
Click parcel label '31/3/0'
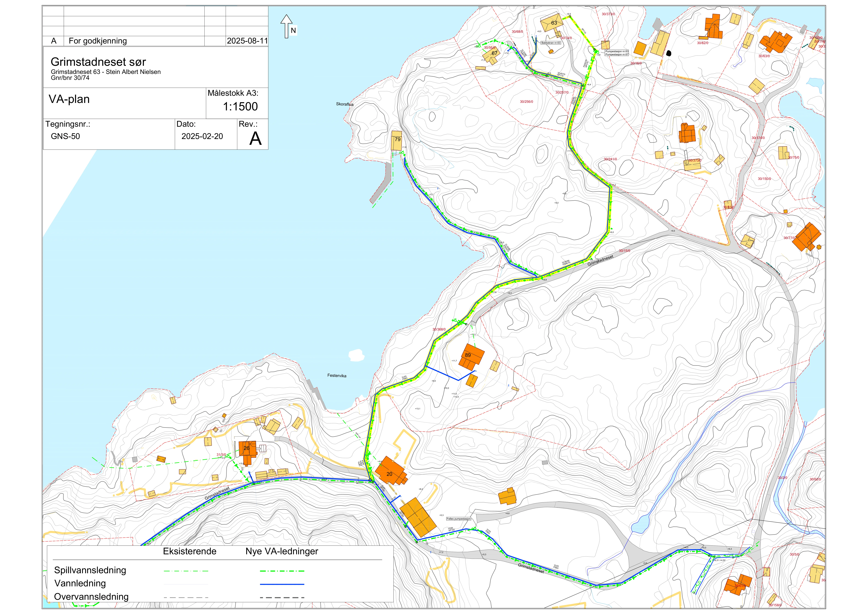[x=221, y=455]
